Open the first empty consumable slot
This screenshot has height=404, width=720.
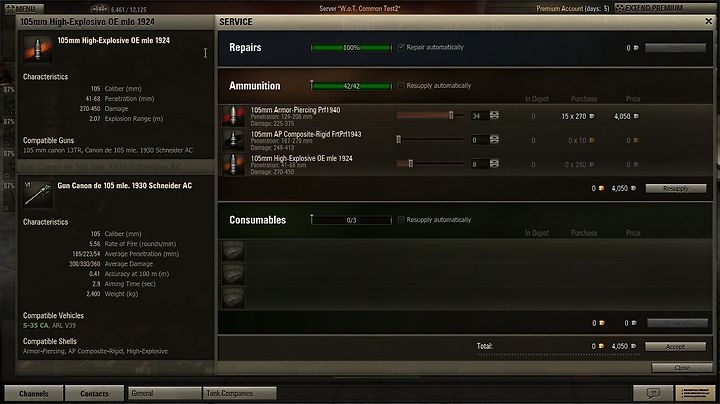[x=233, y=251]
